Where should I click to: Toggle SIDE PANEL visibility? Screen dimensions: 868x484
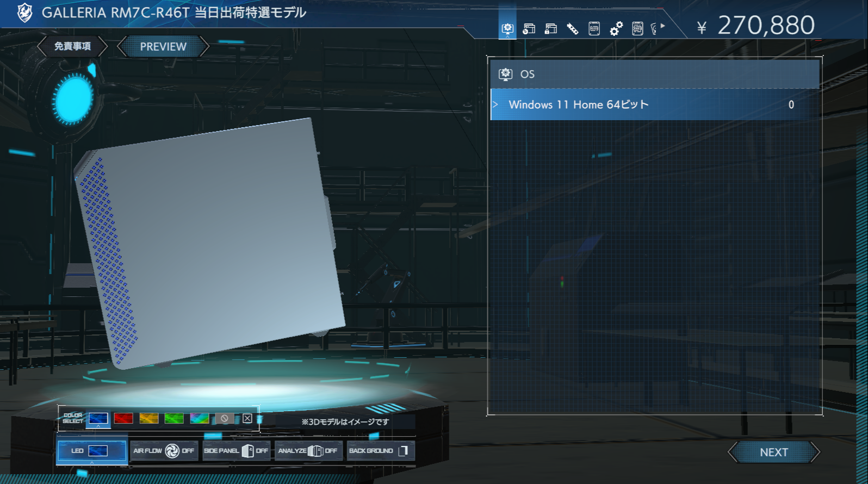click(x=236, y=451)
